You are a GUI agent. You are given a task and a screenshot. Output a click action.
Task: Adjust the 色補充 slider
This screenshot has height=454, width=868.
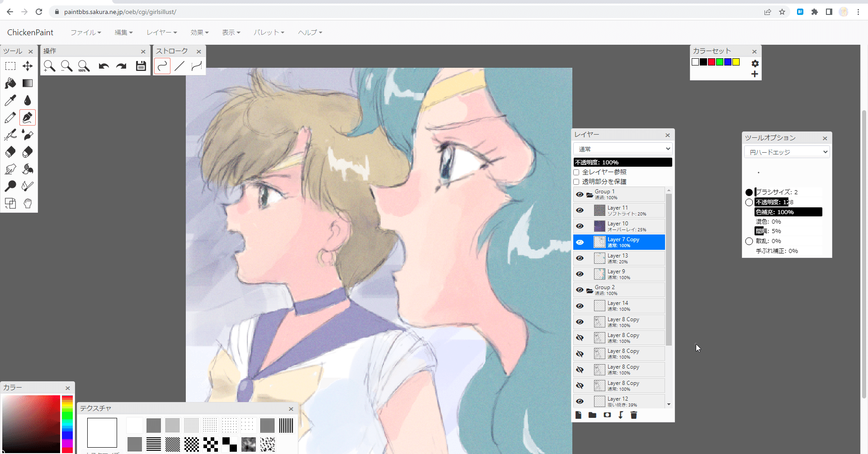[x=788, y=212]
